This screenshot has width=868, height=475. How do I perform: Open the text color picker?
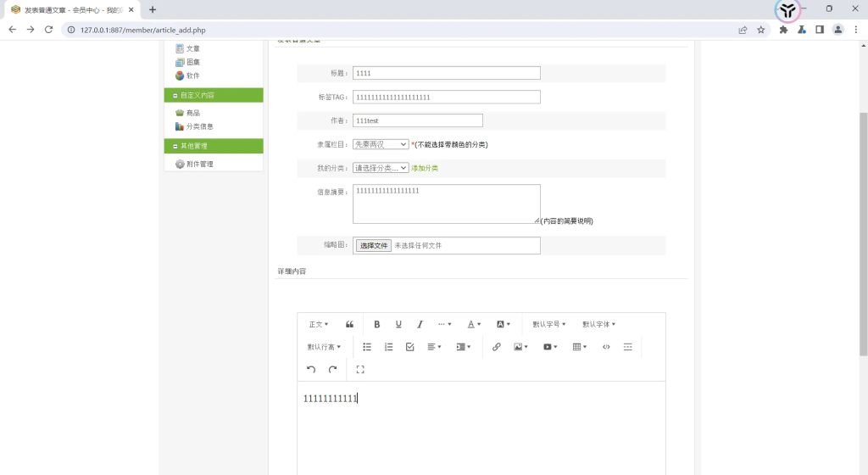(474, 324)
